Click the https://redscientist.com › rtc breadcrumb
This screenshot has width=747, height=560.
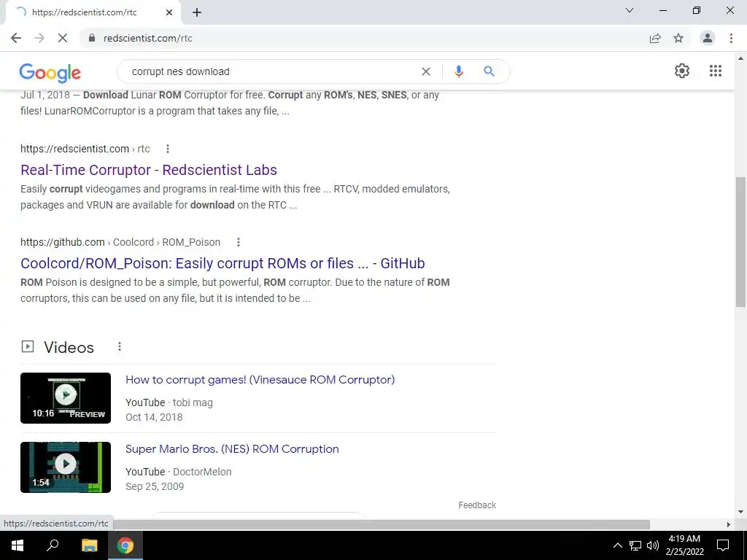pyautogui.click(x=85, y=149)
